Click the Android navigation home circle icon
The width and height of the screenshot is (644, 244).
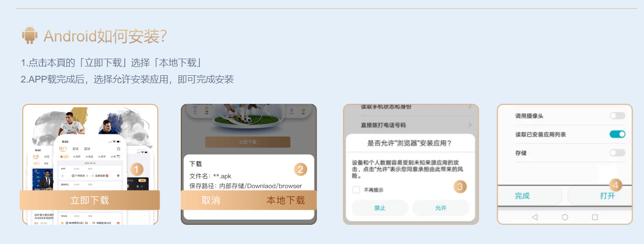click(x=565, y=217)
